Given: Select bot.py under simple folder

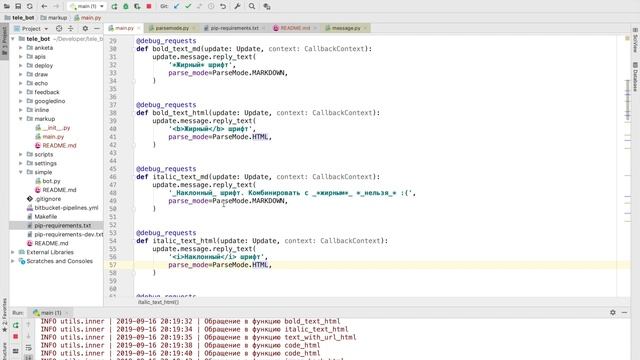Looking at the screenshot, I should pos(51,181).
